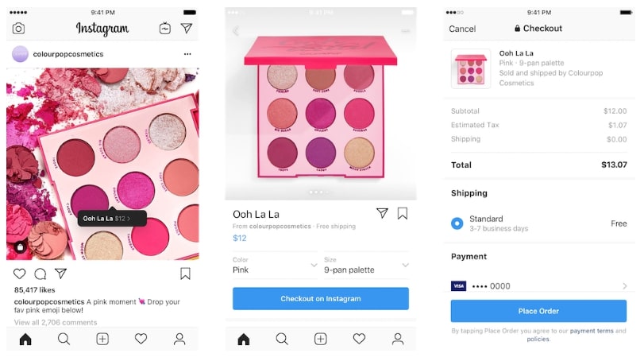Cancel the checkout
Screen dimensions: 644x361
click(462, 29)
